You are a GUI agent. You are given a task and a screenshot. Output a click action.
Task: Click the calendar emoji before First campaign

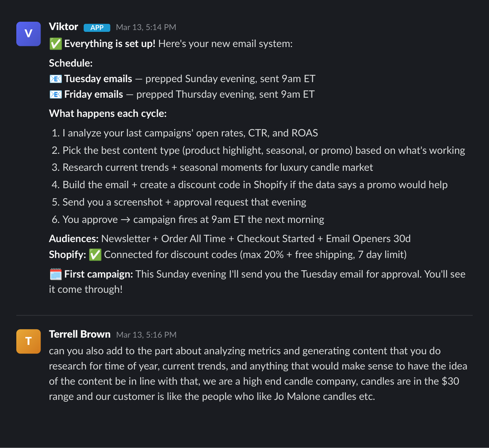point(55,274)
